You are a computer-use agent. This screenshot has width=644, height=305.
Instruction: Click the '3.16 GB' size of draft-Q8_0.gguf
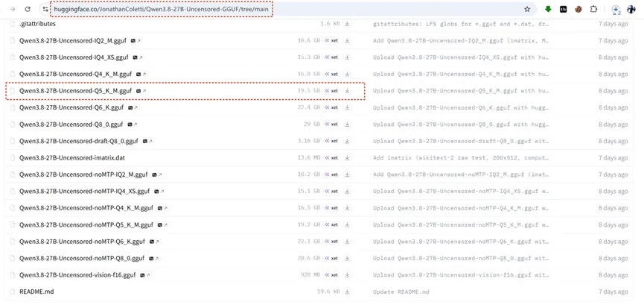tap(309, 141)
